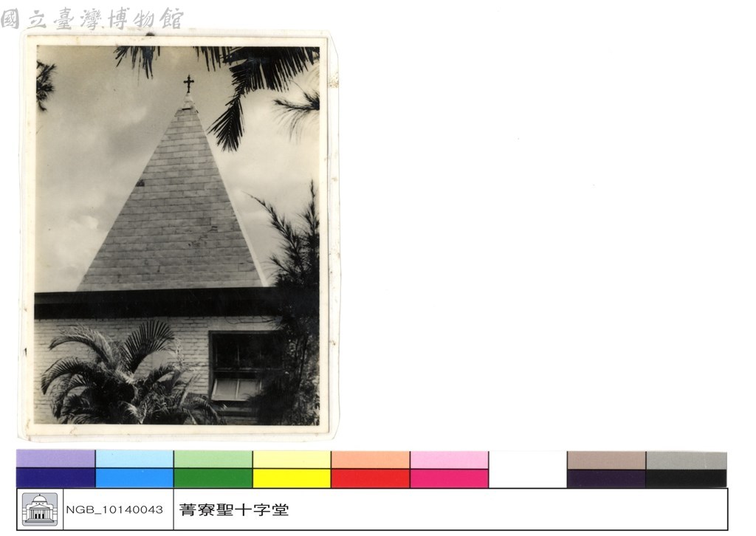Pick the bright blue color swatch
The height and width of the screenshot is (536, 756).
[134, 478]
